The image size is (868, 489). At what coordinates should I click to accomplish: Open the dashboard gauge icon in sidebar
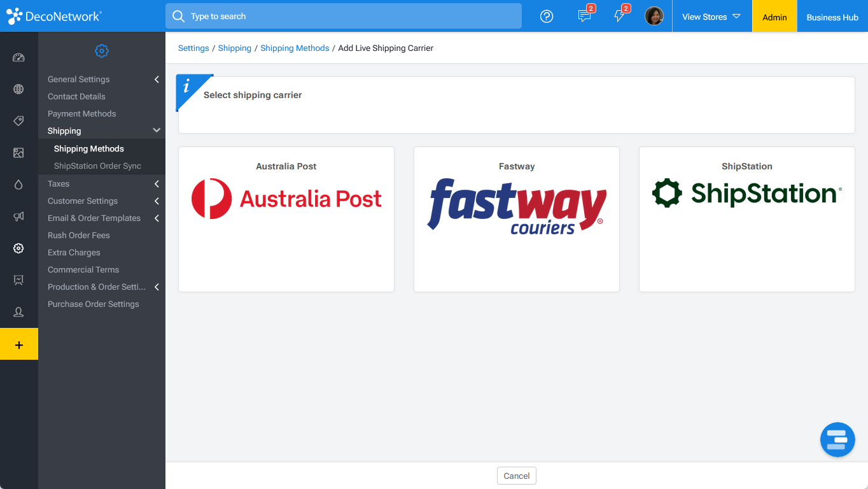coord(18,57)
